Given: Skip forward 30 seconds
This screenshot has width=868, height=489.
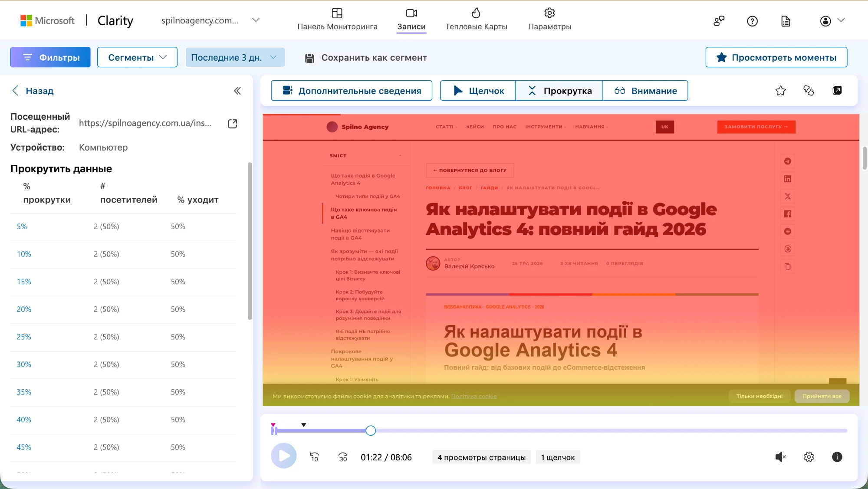Looking at the screenshot, I should click(x=343, y=457).
